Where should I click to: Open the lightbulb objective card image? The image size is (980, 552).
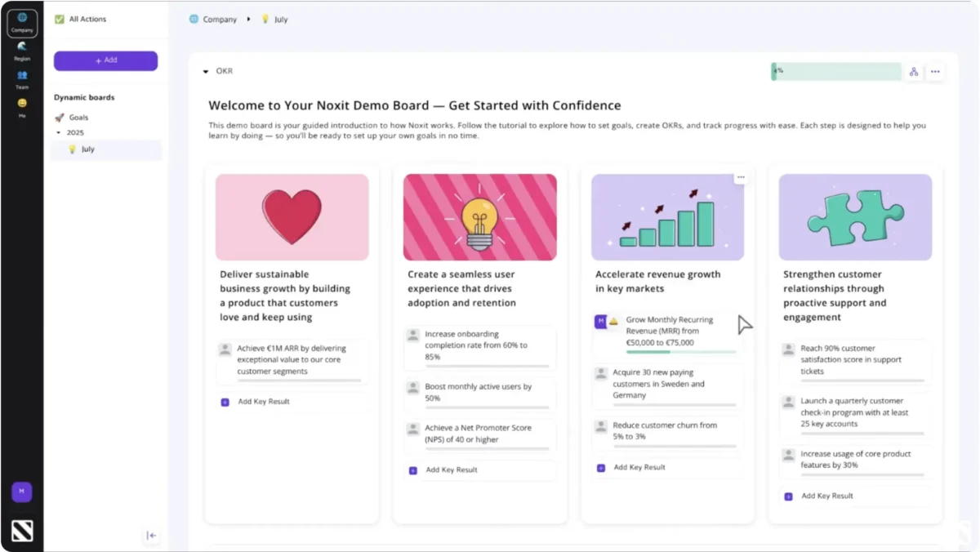point(479,217)
